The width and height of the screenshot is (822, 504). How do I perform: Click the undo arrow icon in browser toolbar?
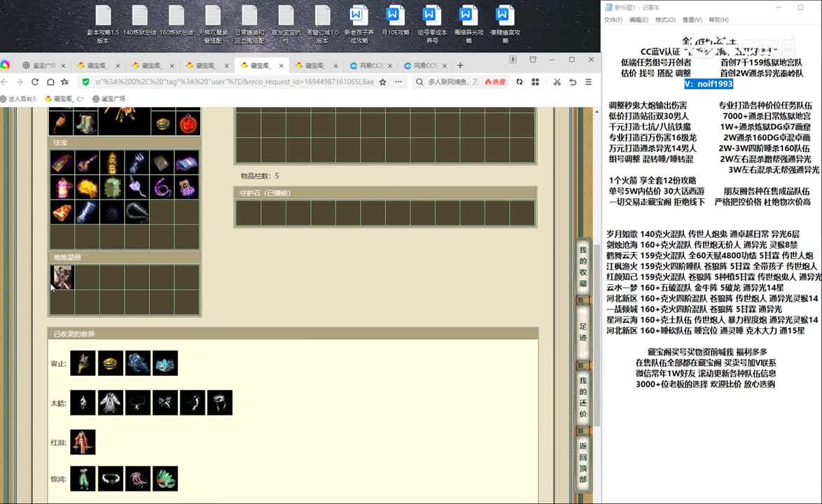coord(573,82)
